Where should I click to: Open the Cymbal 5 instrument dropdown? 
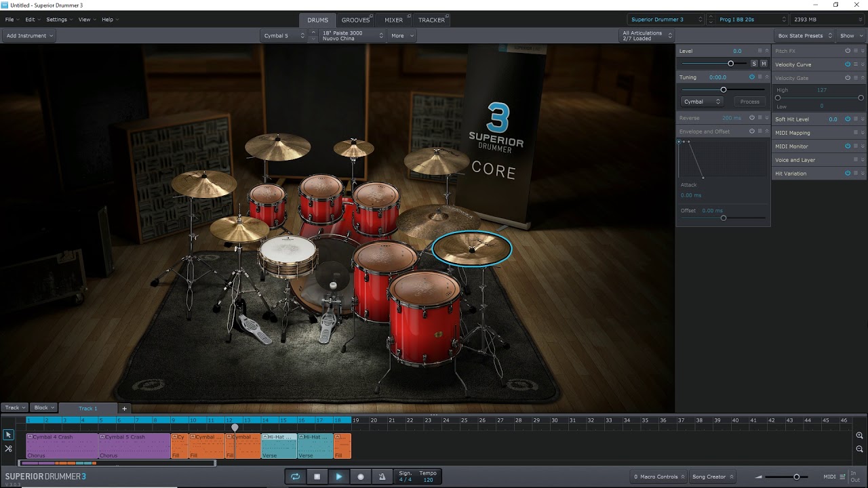pos(284,36)
